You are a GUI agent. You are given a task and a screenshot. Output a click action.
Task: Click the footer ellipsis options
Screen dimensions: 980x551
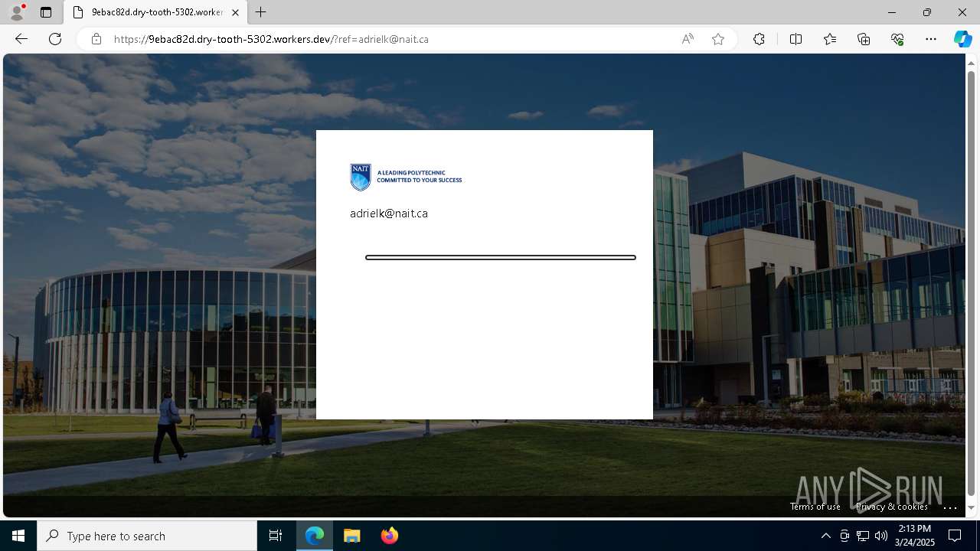tap(950, 507)
